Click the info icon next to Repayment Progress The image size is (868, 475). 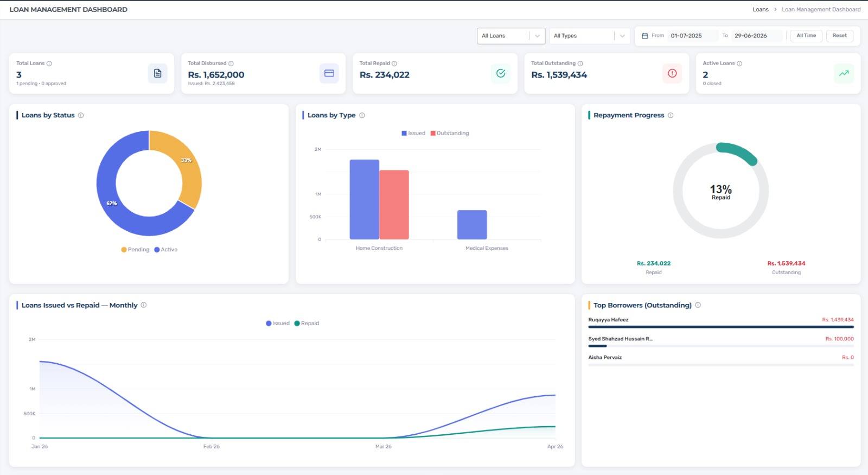click(671, 115)
